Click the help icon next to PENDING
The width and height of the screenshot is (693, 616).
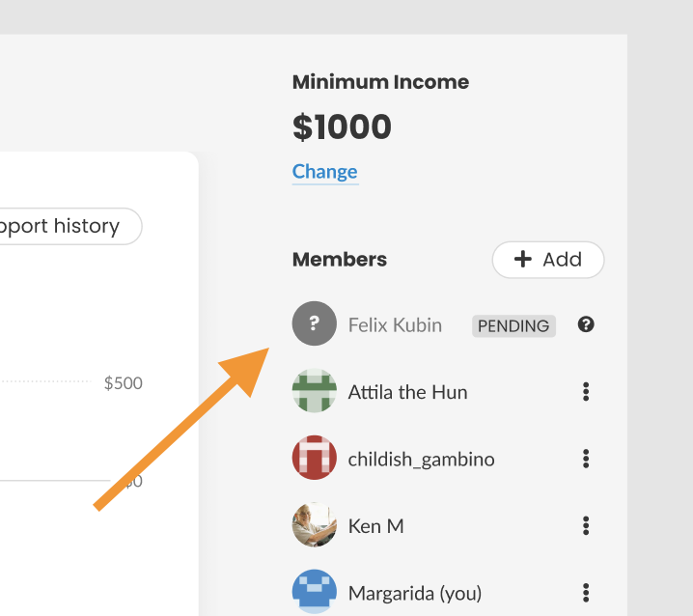click(586, 324)
